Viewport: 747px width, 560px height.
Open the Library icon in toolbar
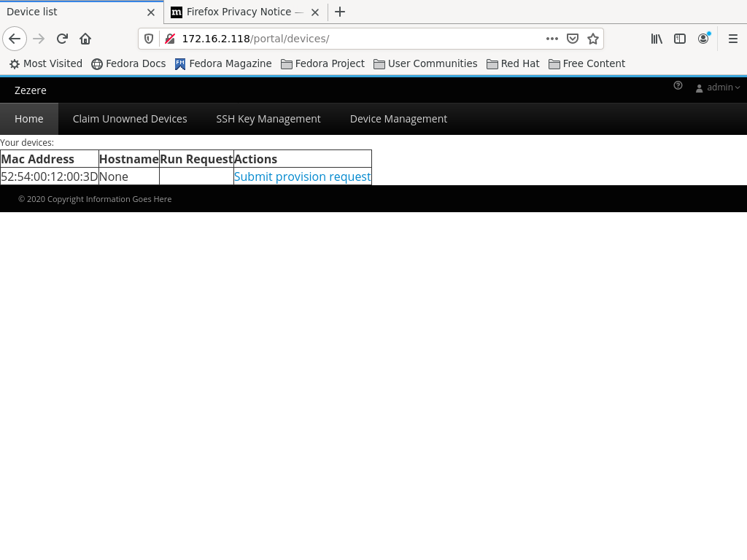(657, 39)
